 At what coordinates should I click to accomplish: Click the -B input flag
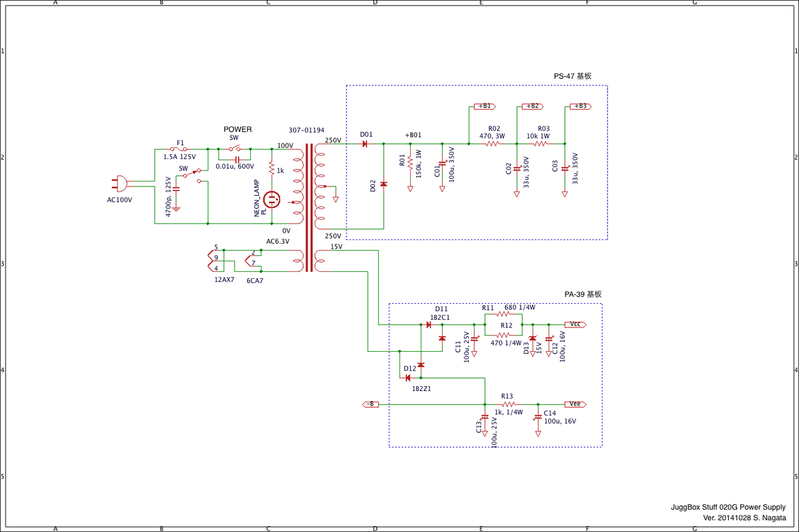(x=370, y=404)
